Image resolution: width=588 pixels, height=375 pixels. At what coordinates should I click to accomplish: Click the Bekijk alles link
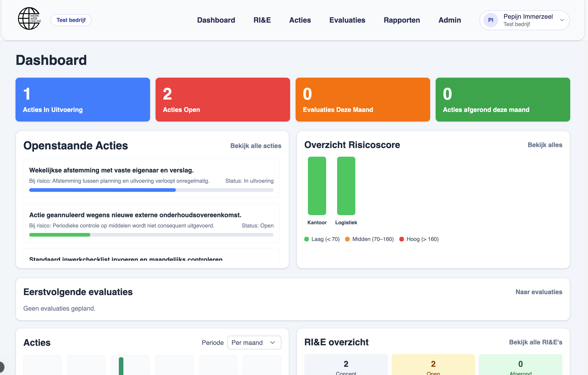pos(545,145)
